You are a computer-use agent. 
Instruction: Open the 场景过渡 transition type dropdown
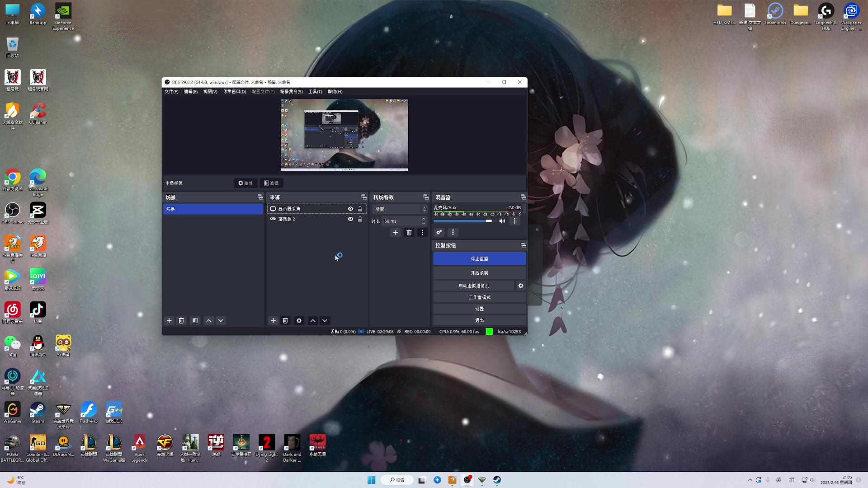pyautogui.click(x=400, y=209)
